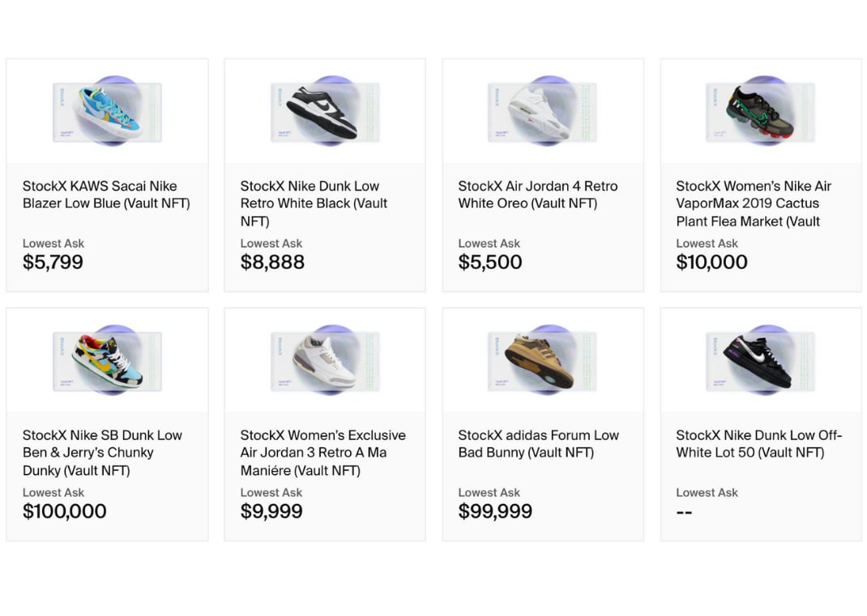Click Women's Exclusive Air Jordan 3 Retro title
This screenshot has width=867, height=616.
[322, 452]
